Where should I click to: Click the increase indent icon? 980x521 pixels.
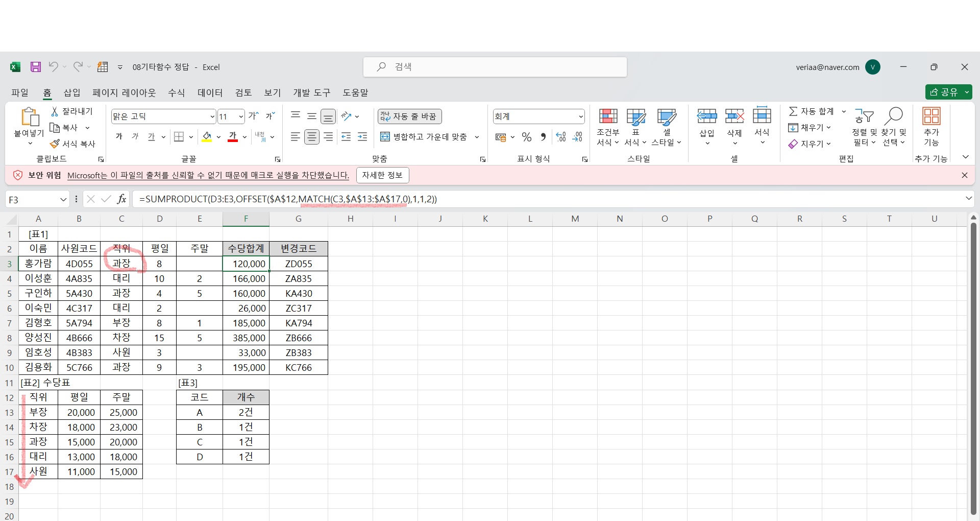tap(362, 137)
